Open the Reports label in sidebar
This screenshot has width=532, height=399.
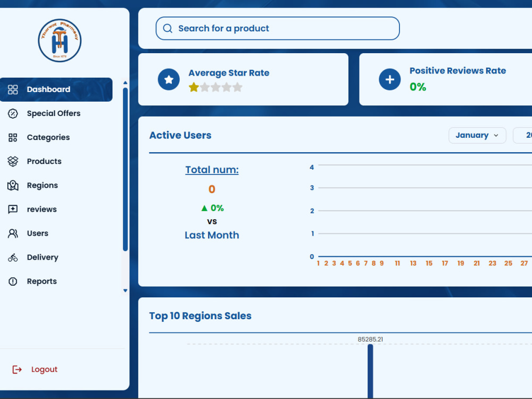pyautogui.click(x=41, y=281)
